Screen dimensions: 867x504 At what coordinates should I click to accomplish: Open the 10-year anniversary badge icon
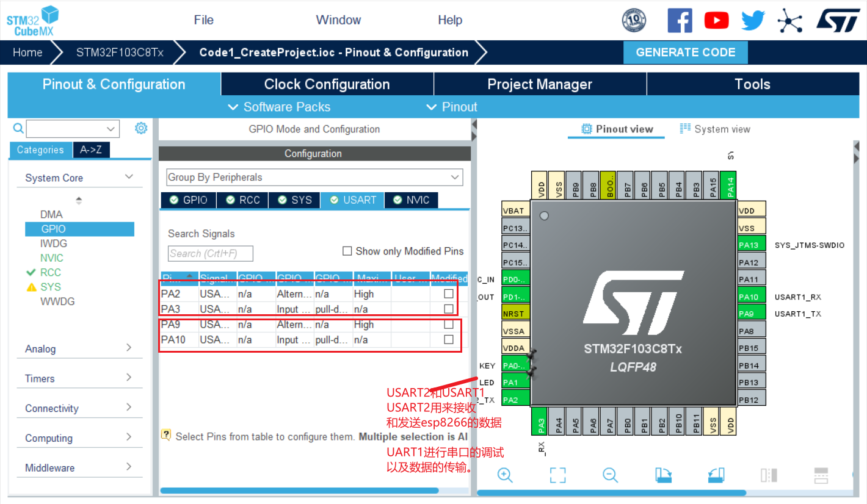coord(634,20)
